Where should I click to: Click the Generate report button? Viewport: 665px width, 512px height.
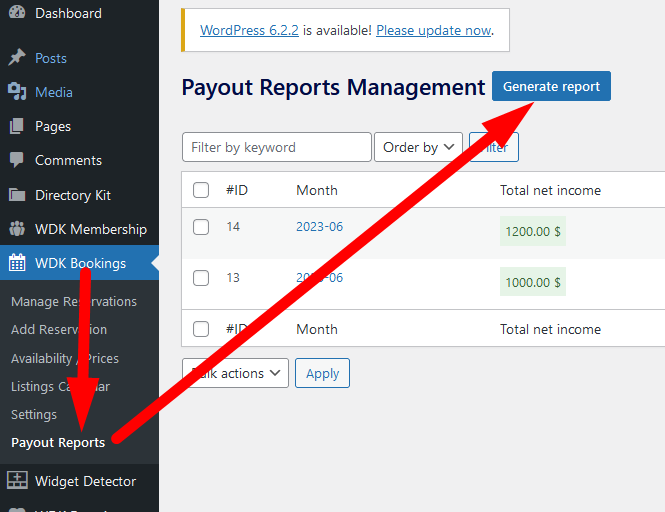[551, 86]
